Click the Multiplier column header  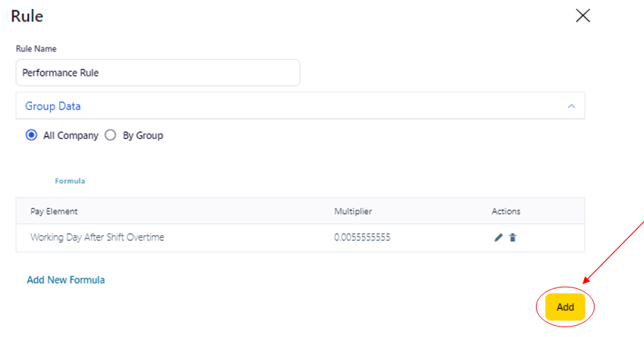pyautogui.click(x=353, y=211)
